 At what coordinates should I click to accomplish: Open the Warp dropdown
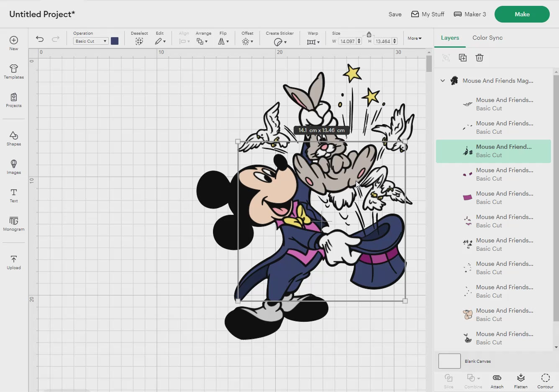pos(313,42)
